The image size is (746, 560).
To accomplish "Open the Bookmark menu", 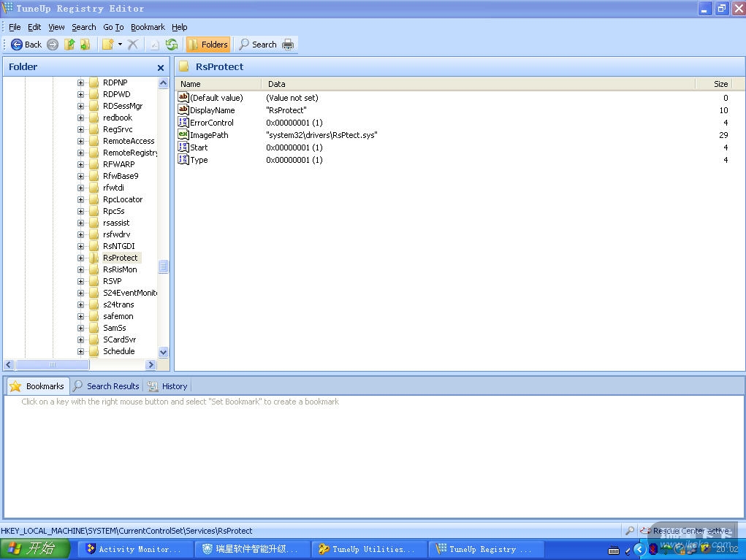I will 148,27.
